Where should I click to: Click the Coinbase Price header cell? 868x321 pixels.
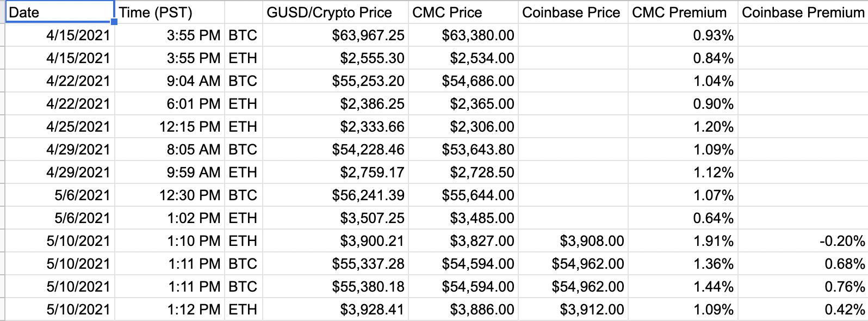point(573,13)
